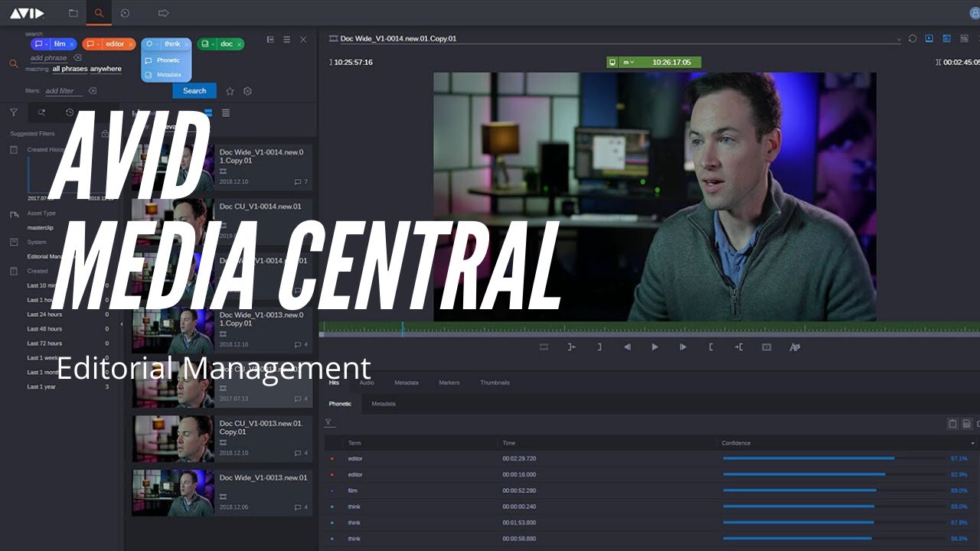
Task: Click the first transport icon left of brackets
Action: (x=544, y=347)
